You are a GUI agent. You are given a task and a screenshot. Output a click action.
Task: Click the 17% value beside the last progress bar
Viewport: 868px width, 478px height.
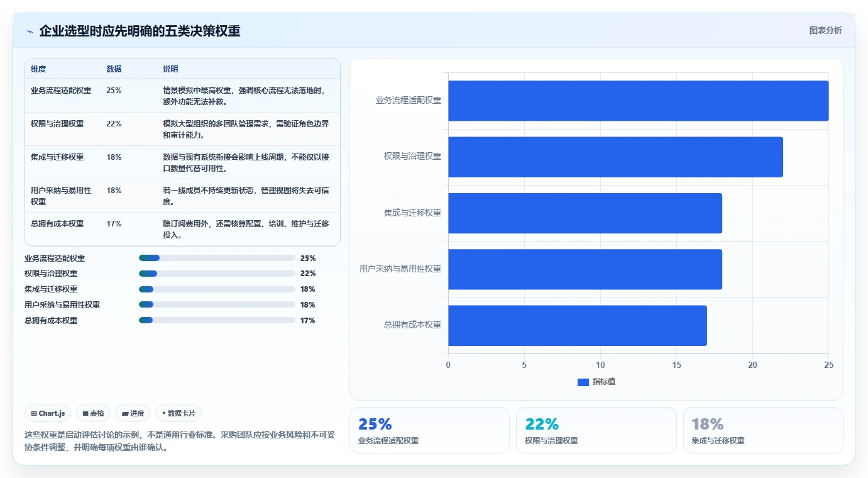(308, 321)
